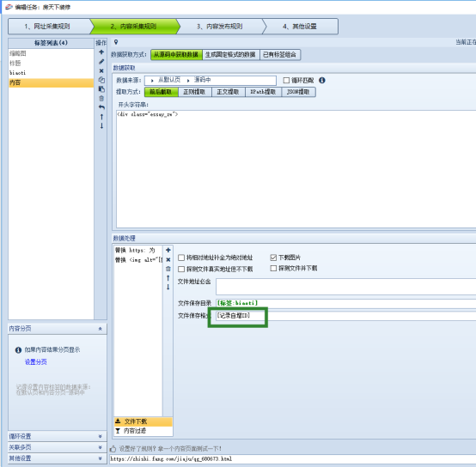The width and height of the screenshot is (476, 467).
Task: Select the 替换 https: 为 rule
Action: click(x=138, y=251)
